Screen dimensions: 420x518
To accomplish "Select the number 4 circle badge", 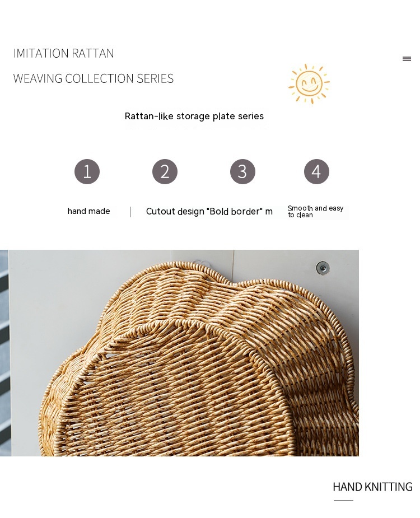I will click(x=316, y=171).
